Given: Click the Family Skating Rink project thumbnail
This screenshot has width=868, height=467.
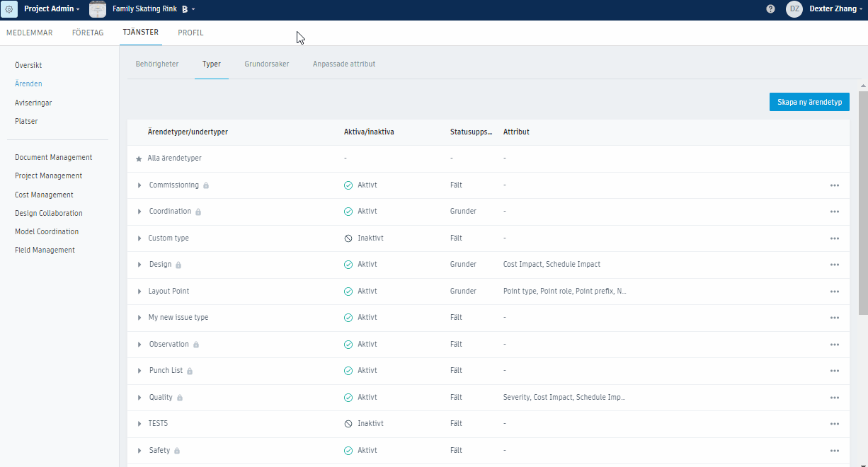Looking at the screenshot, I should pos(98,9).
